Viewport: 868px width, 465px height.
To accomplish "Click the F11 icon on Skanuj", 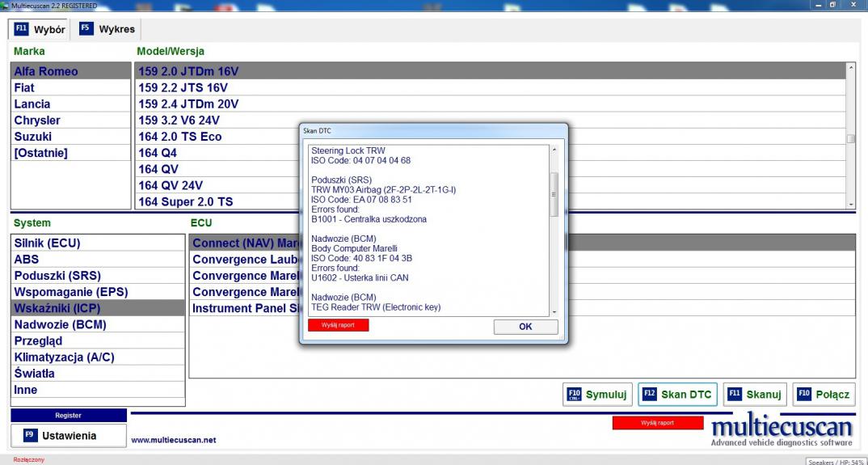I will coord(735,394).
